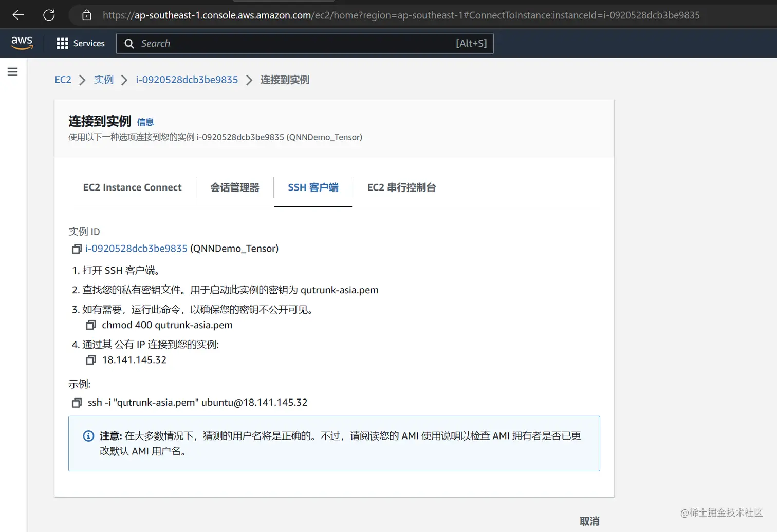Copy the instance ID i-0920528dcb3be9835
Image resolution: width=777 pixels, height=532 pixels.
click(x=77, y=249)
